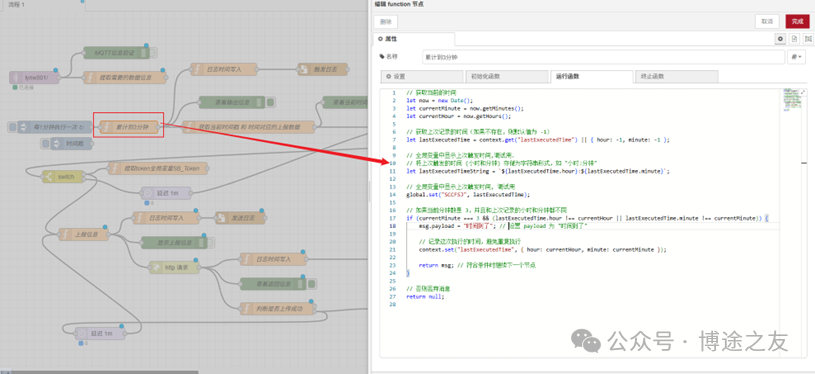Select the 日志时间写入 node wired to 触发日志
This screenshot has width=815, height=374.
[x=224, y=69]
